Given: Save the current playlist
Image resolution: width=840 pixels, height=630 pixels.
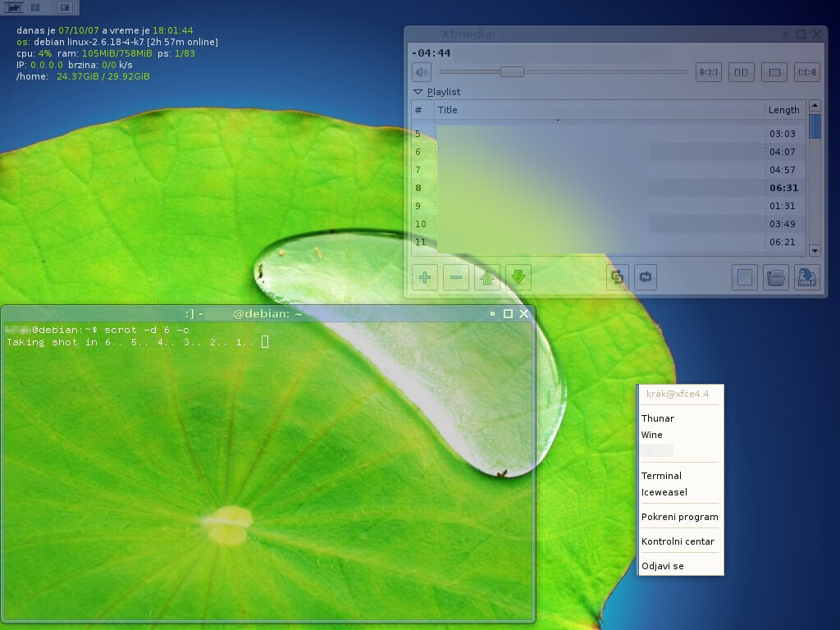Looking at the screenshot, I should pyautogui.click(x=806, y=277).
